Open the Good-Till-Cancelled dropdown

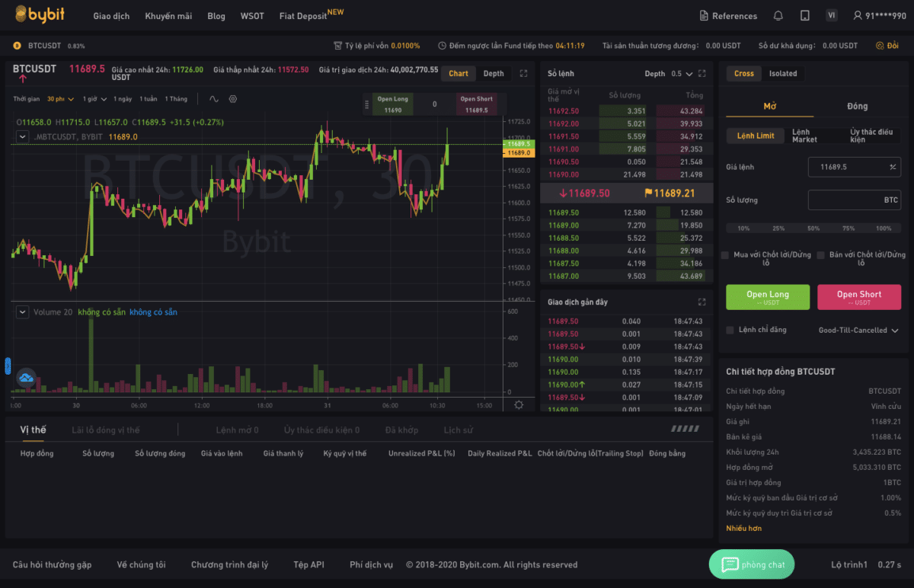(x=858, y=331)
